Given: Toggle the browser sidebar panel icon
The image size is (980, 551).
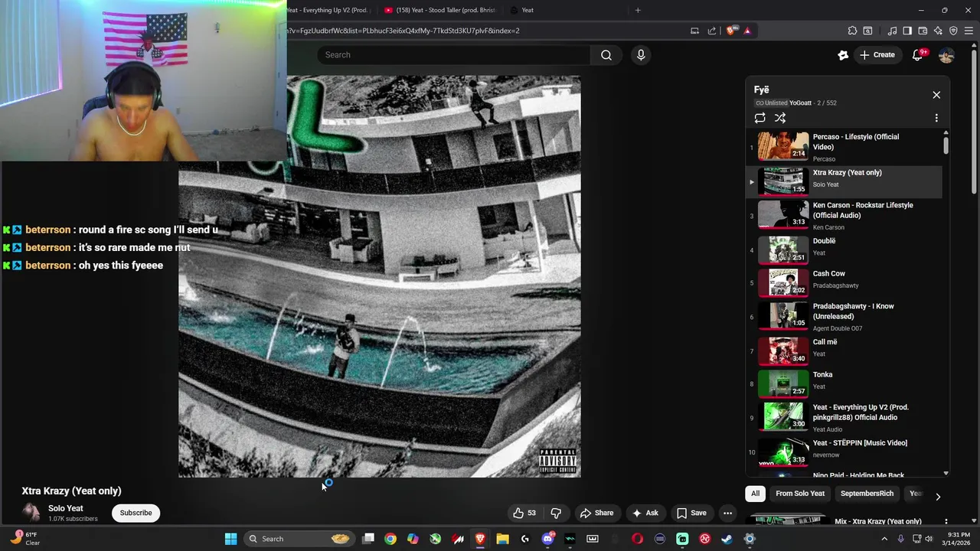Looking at the screenshot, I should click(x=907, y=31).
